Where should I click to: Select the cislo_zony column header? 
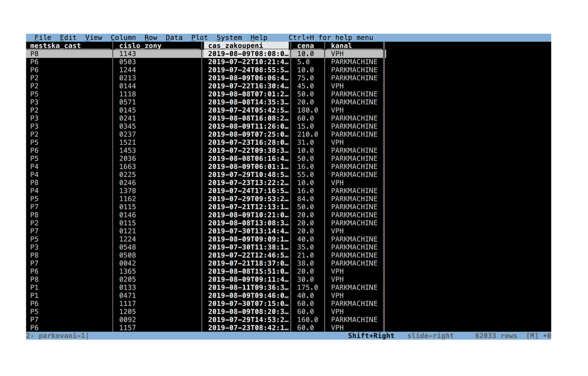click(158, 46)
